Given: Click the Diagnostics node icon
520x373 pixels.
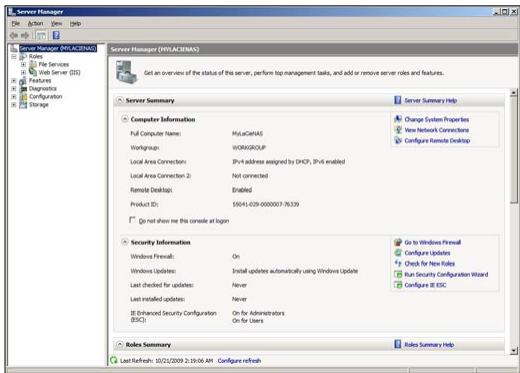Looking at the screenshot, I should click(x=23, y=88).
